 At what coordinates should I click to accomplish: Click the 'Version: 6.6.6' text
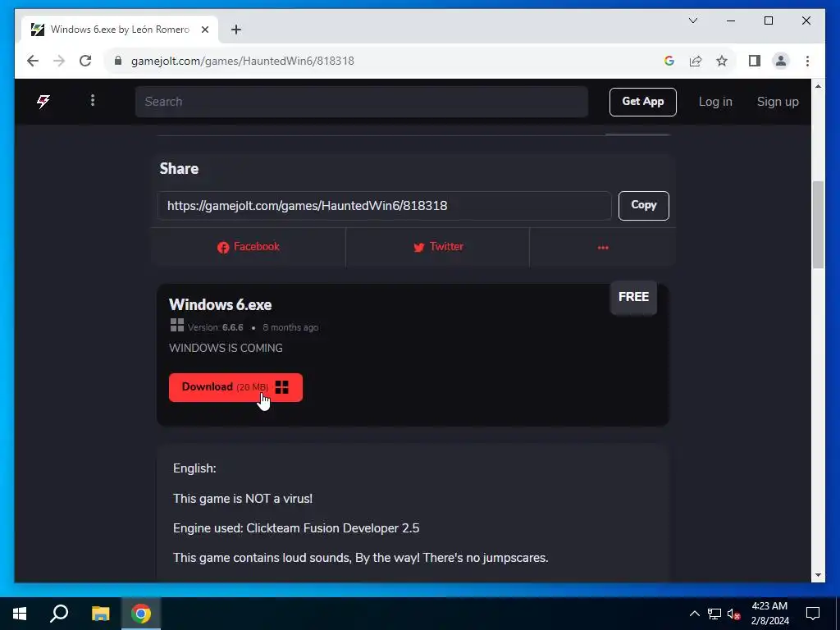[x=216, y=327]
